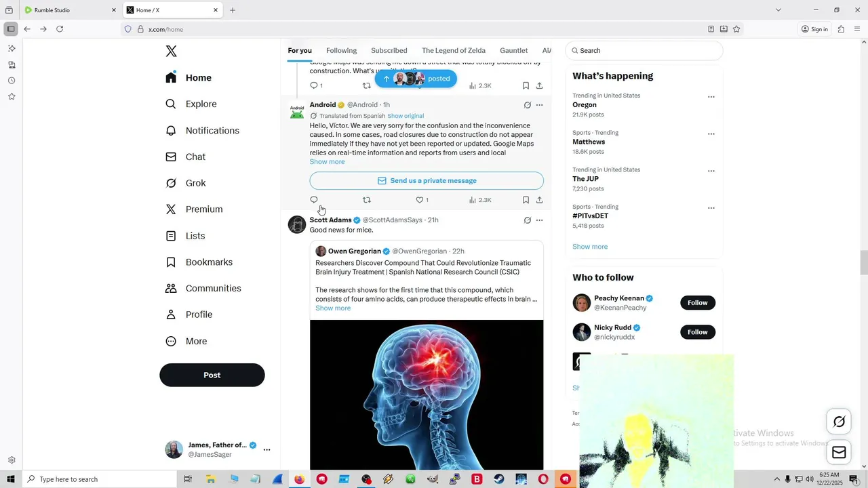Open the brain image in quoted post
Screen dimensions: 868x488
coord(427,394)
